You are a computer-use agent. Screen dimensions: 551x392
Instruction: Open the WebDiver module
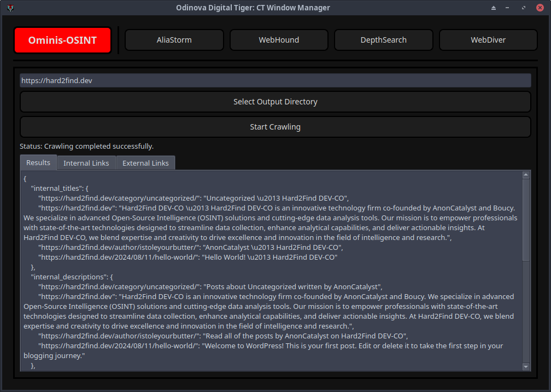488,39
